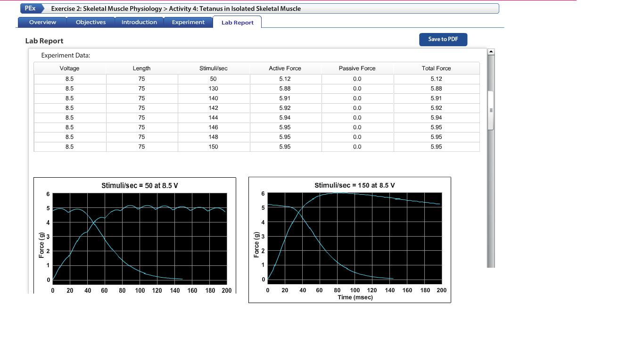This screenshot has width=644, height=362.
Task: Click the Voltage column header
Action: [x=70, y=68]
